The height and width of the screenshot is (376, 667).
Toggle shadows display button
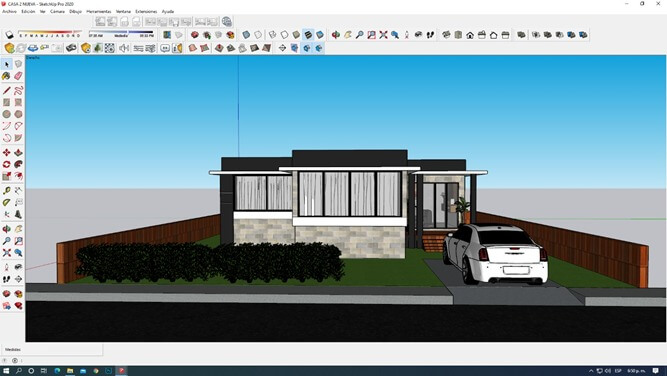pyautogui.click(x=10, y=35)
